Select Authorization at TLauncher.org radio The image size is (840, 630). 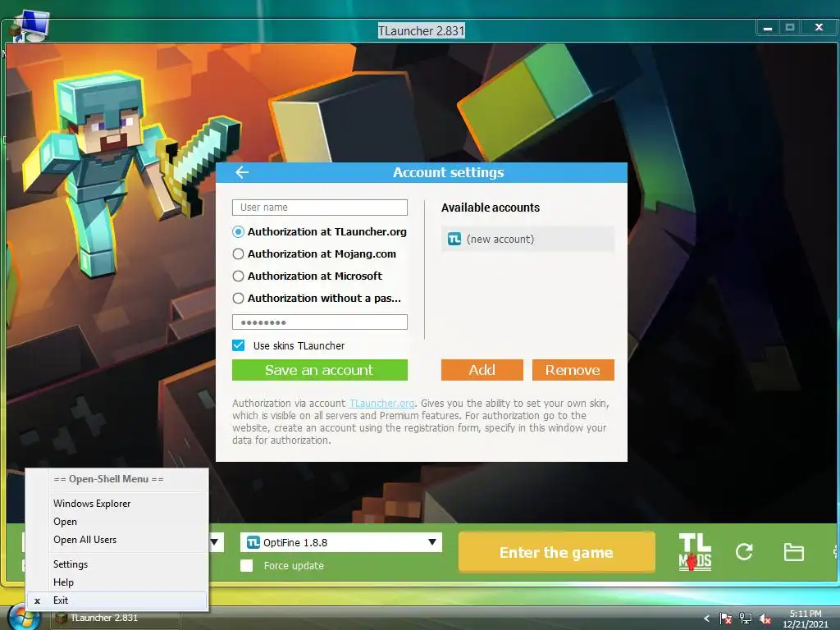(x=239, y=232)
